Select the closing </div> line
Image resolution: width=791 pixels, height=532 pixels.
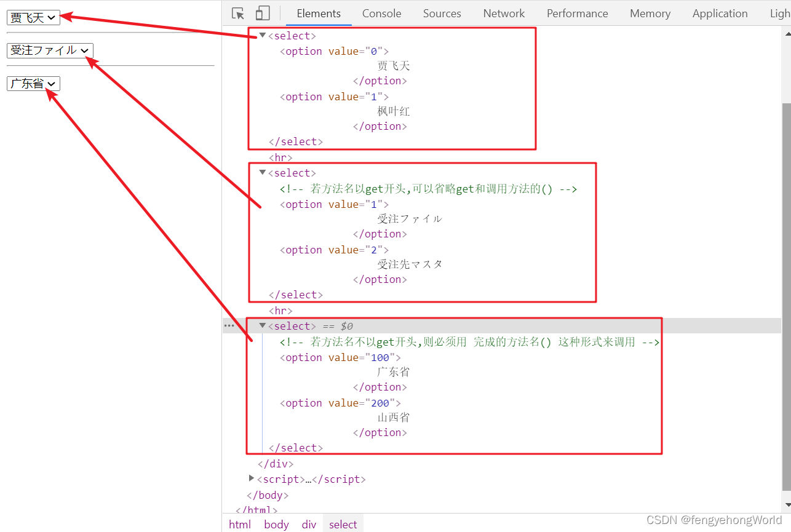point(276,464)
